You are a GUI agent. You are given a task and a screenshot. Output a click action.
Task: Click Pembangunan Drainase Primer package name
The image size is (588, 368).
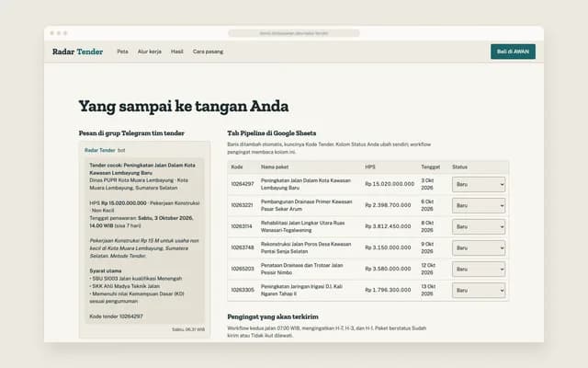tap(306, 205)
